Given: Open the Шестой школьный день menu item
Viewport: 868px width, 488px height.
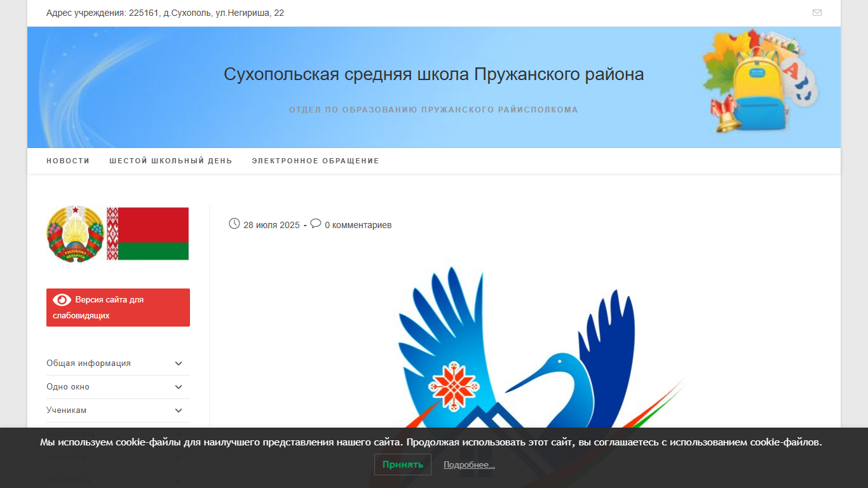Looking at the screenshot, I should (x=171, y=161).
